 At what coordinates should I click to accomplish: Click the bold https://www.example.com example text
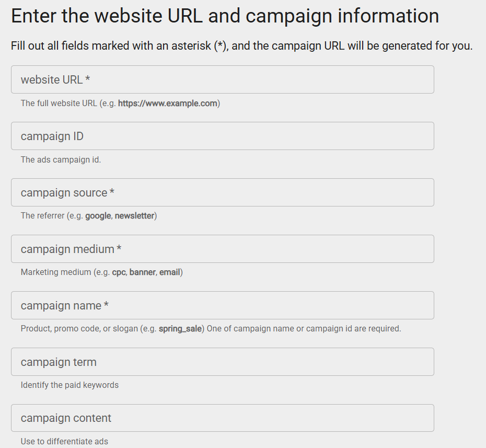[167, 104]
